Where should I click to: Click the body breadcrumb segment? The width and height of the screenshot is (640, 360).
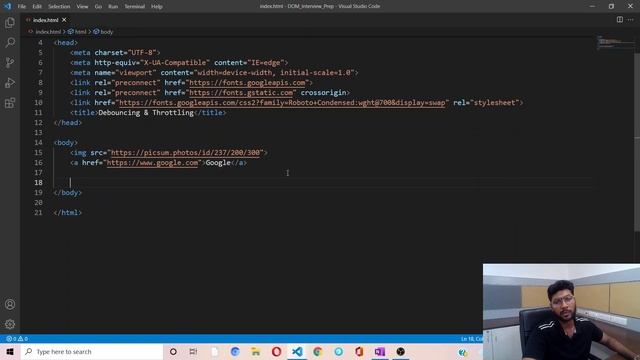click(103, 31)
